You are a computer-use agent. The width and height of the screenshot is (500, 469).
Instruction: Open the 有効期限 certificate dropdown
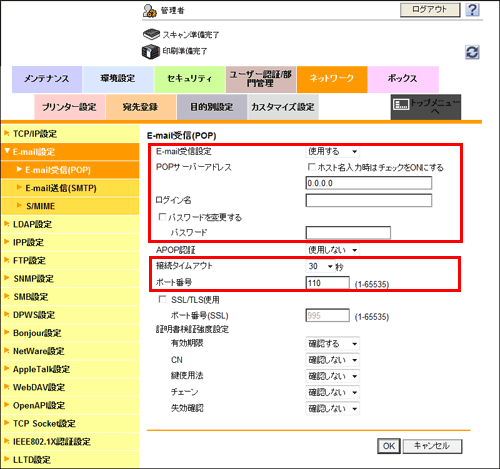332,343
